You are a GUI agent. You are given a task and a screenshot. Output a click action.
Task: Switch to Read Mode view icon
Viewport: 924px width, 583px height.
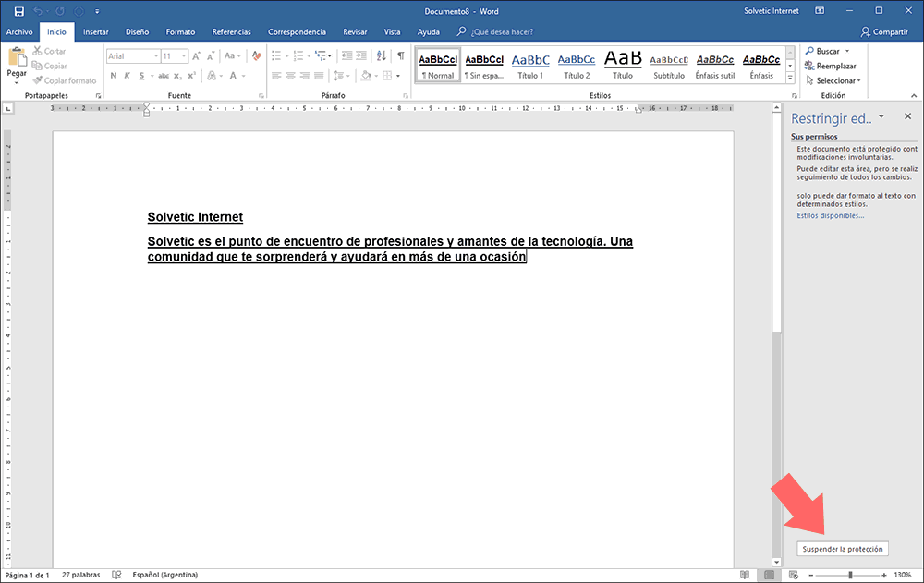(x=745, y=575)
